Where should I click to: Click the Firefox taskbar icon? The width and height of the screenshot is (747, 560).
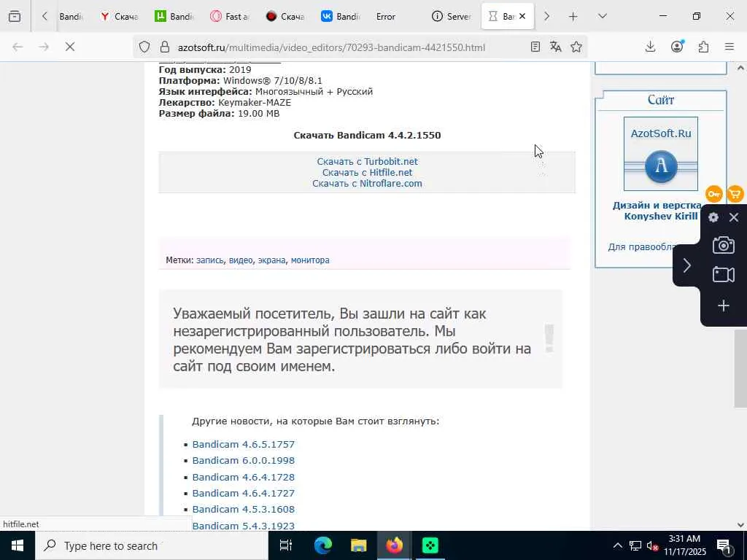click(x=394, y=545)
